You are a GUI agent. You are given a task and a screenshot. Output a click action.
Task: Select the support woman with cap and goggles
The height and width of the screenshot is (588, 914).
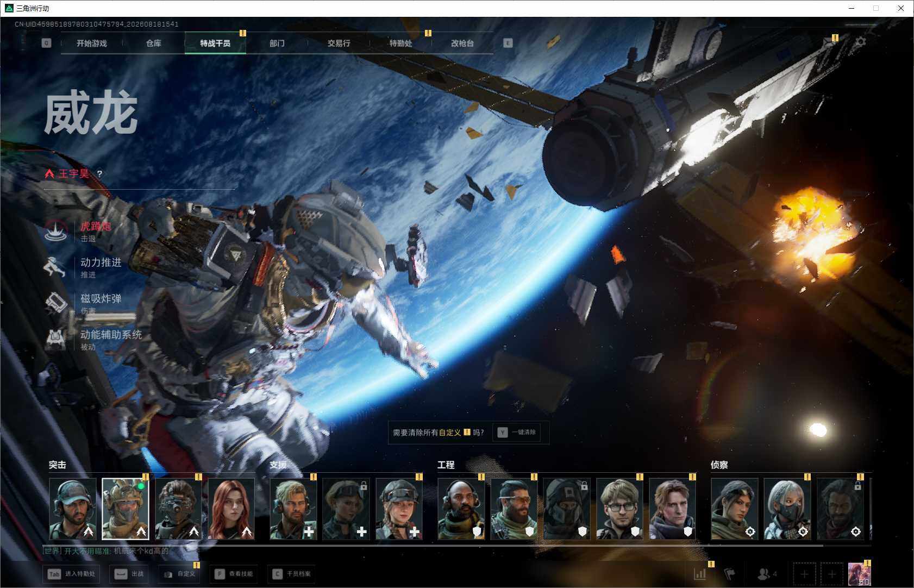(x=399, y=509)
